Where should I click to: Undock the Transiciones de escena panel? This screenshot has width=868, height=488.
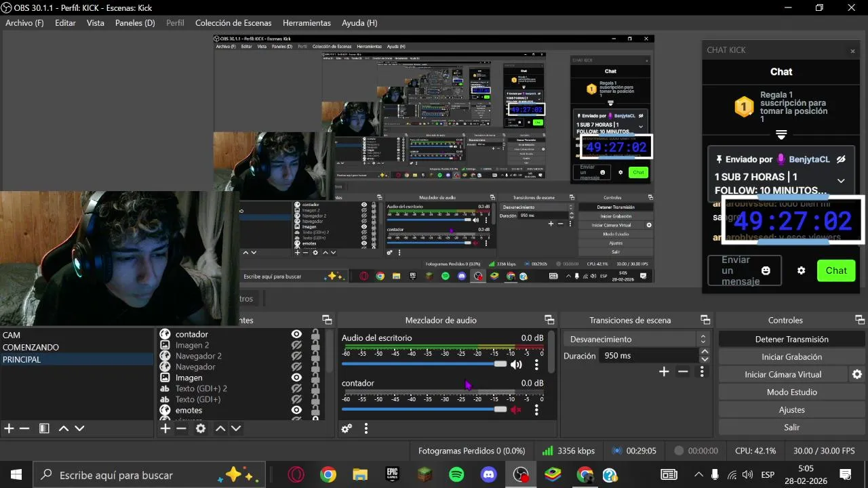[705, 320]
